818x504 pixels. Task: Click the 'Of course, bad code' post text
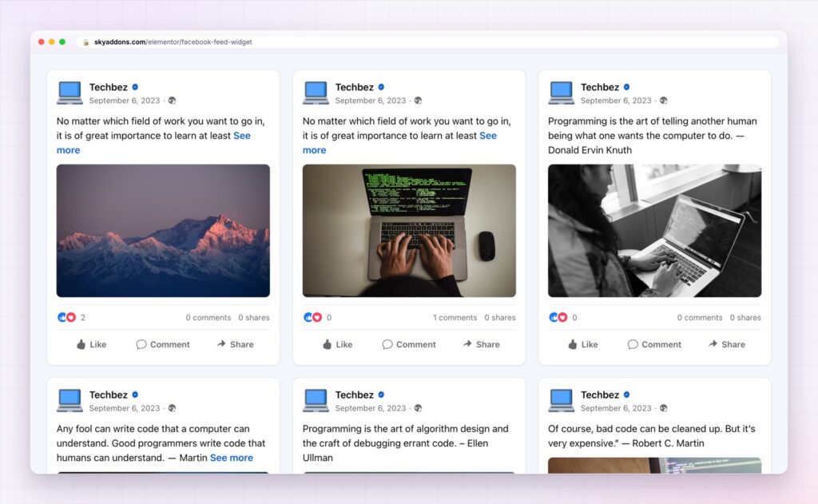click(x=652, y=436)
